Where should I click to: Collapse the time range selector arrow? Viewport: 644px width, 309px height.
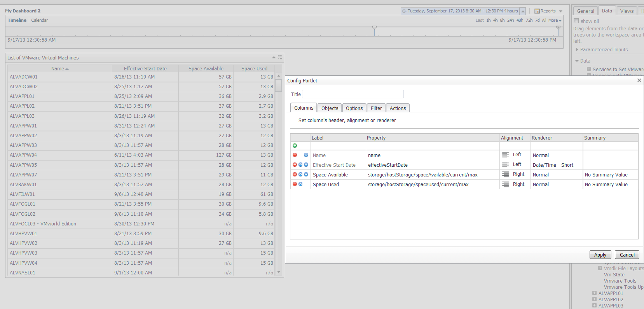pos(523,11)
